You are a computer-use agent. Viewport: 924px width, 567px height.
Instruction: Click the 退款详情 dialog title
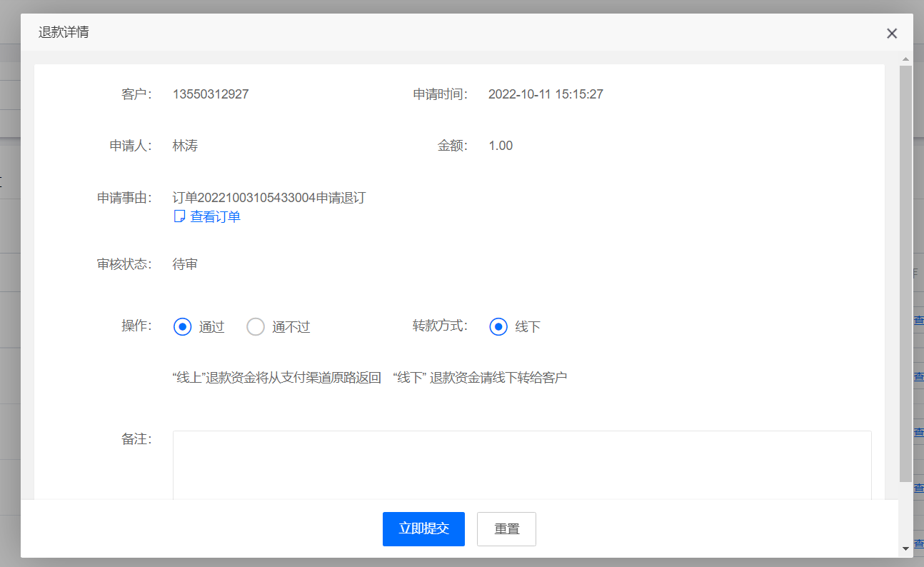(x=64, y=32)
